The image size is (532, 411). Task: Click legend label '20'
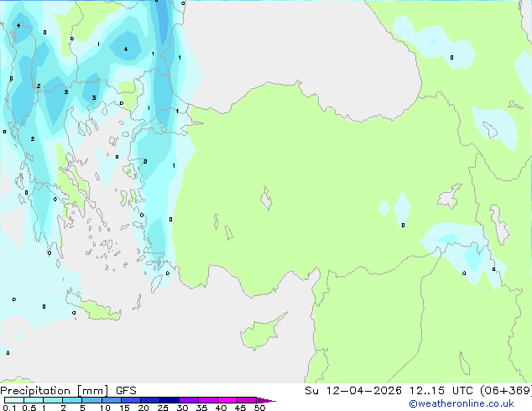(x=143, y=408)
